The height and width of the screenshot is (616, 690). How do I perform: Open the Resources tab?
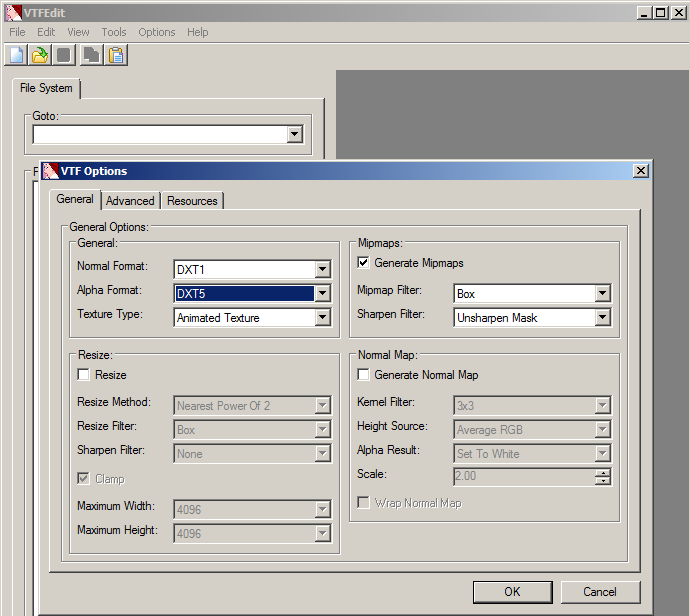tap(192, 201)
